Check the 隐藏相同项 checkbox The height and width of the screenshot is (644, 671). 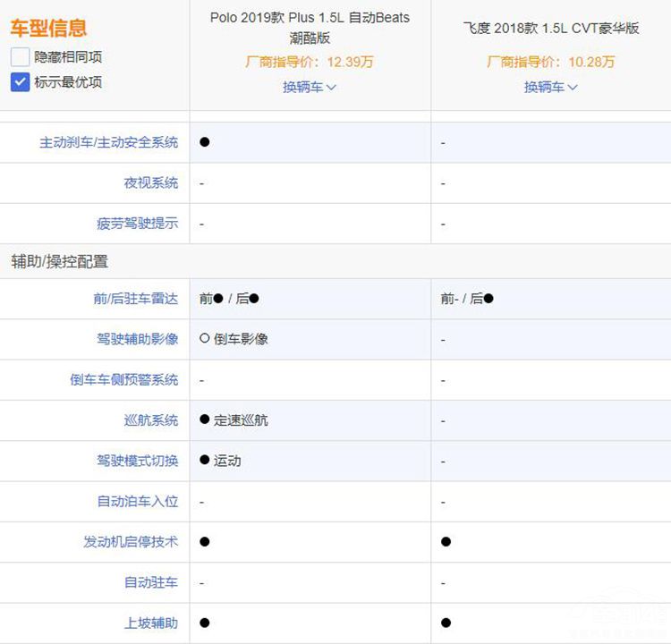21,57
